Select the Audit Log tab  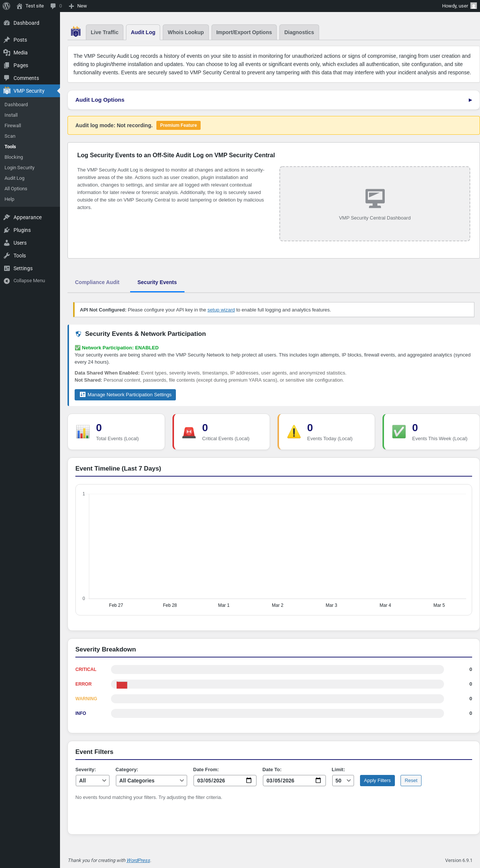[143, 32]
